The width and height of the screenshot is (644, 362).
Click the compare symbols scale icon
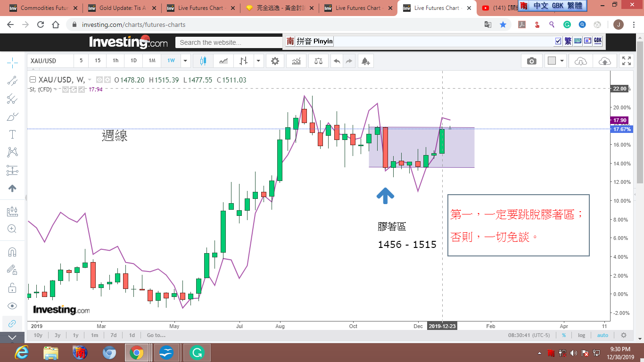[x=318, y=61]
